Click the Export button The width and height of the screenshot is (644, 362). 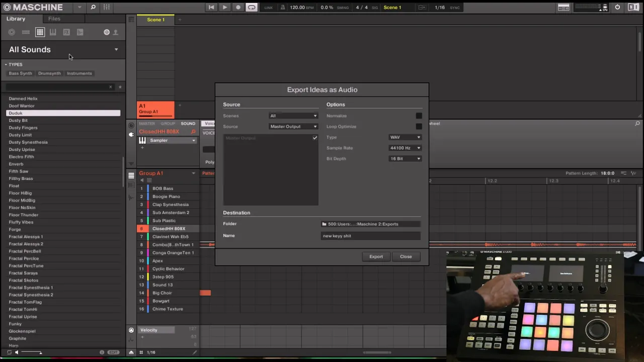[376, 256]
